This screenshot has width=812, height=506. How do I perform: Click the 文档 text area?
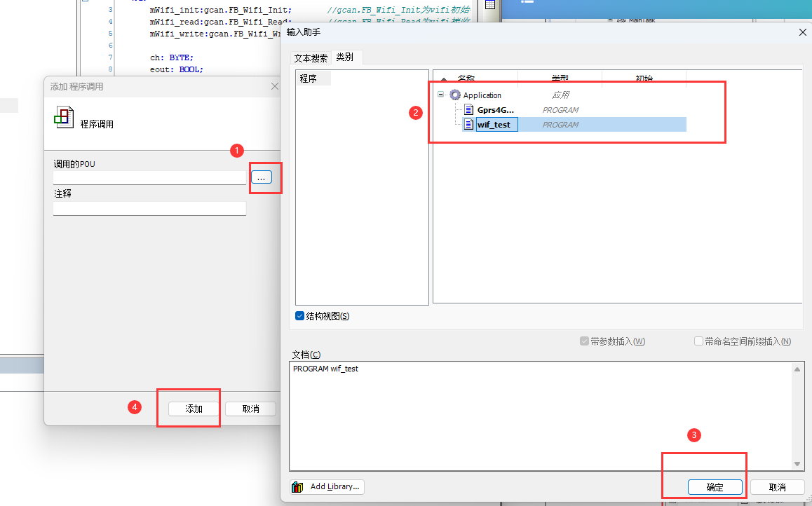coord(540,416)
